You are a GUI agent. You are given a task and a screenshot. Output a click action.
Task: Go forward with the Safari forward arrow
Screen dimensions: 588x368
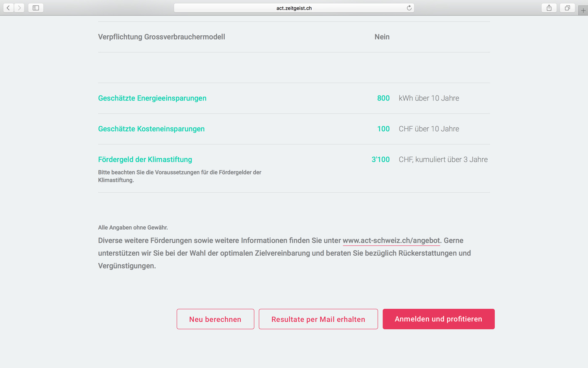pos(19,8)
